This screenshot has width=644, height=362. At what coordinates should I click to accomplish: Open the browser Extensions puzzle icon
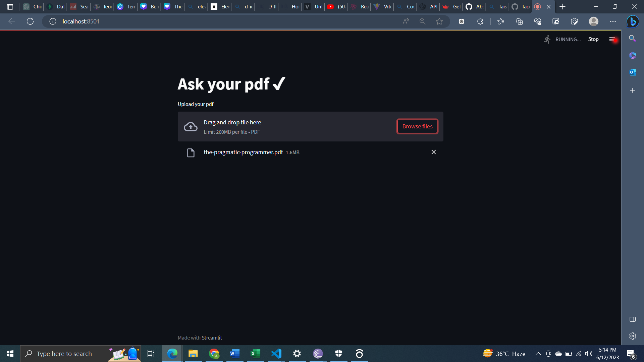(480, 21)
